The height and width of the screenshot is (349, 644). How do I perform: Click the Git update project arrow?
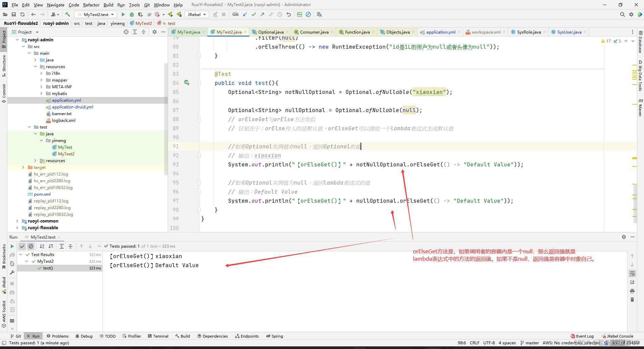pos(245,14)
